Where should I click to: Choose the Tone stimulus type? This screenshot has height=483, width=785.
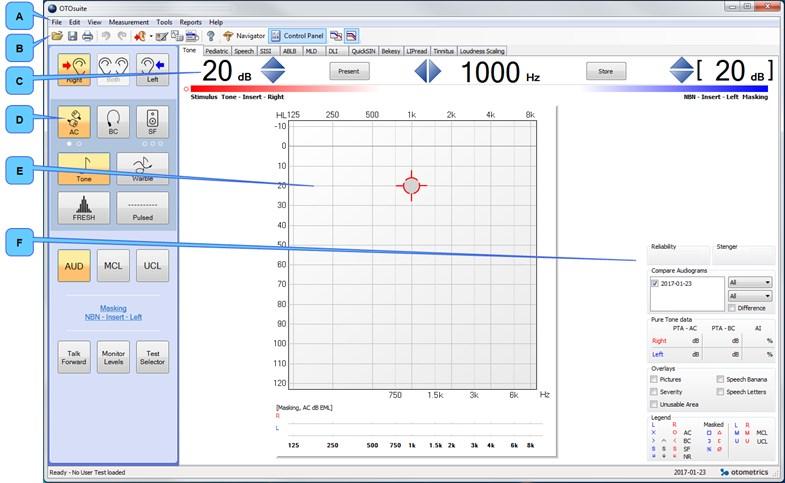(x=84, y=169)
